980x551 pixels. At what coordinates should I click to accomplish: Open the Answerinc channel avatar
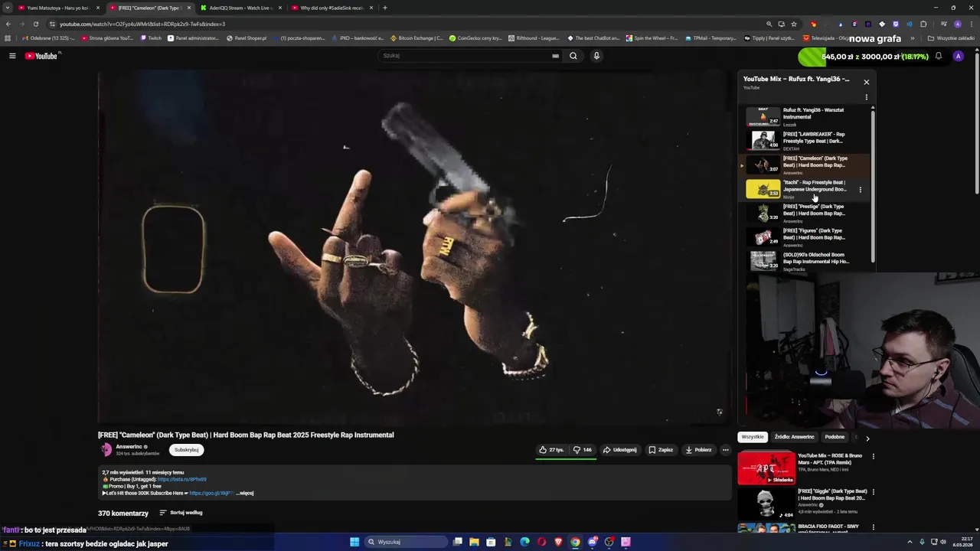pos(106,450)
